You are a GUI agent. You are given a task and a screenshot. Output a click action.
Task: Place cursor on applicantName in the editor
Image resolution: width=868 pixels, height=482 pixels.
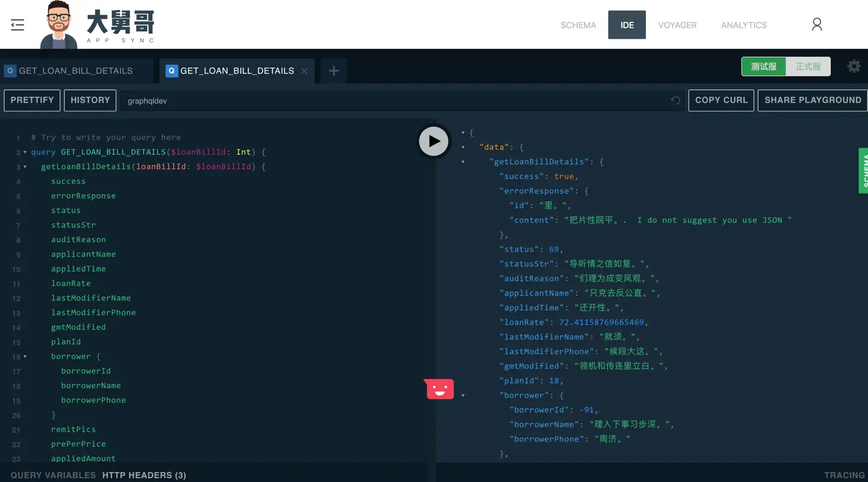point(83,254)
